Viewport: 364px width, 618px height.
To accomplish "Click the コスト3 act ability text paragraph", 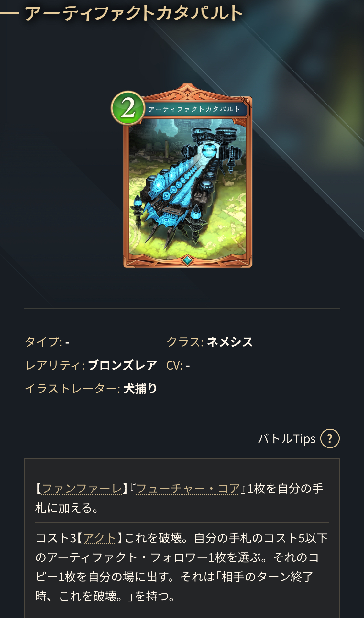I will pyautogui.click(x=182, y=567).
